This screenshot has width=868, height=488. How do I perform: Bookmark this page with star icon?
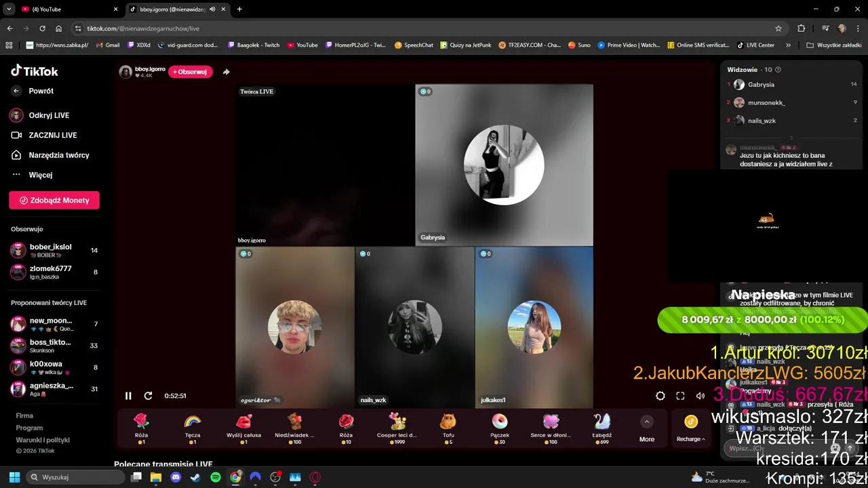point(778,28)
